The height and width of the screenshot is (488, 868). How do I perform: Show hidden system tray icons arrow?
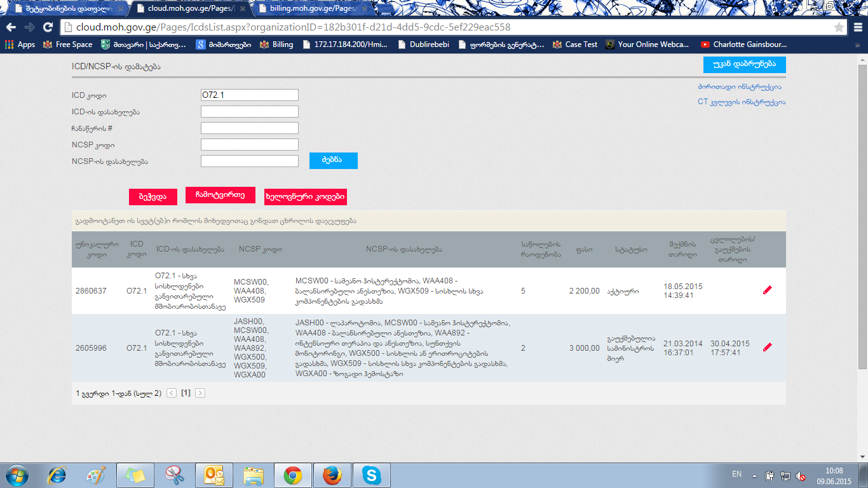point(754,475)
